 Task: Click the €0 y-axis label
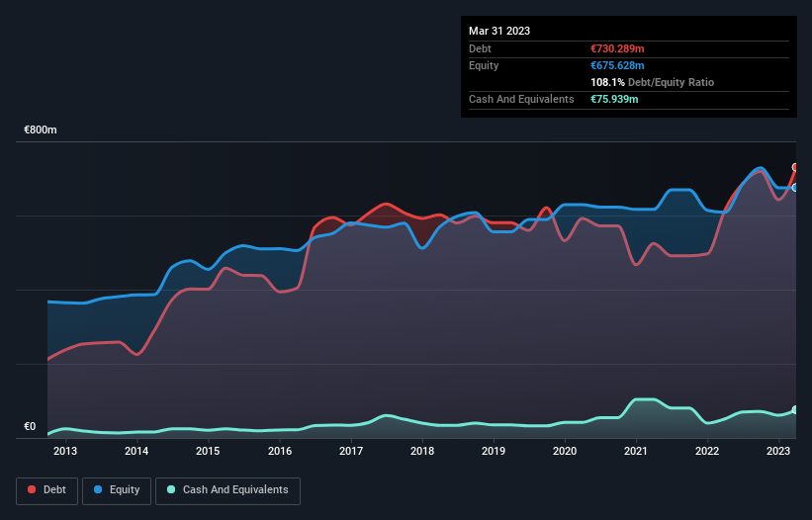point(30,426)
